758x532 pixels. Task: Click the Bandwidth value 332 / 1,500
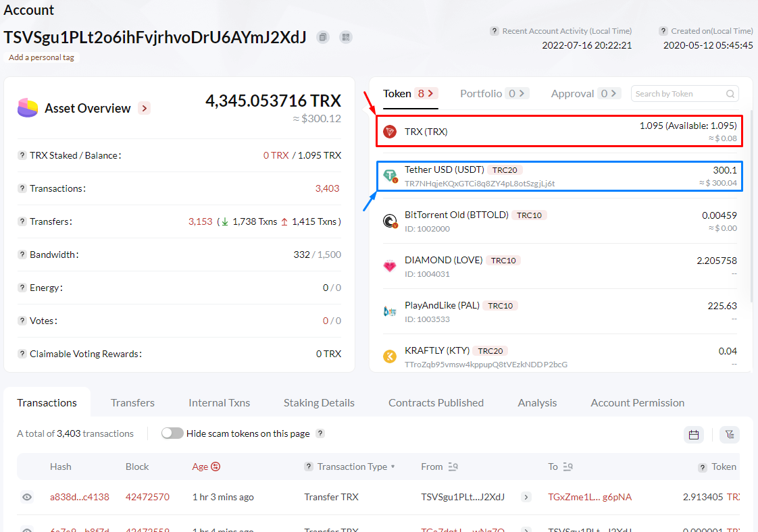[x=317, y=255]
